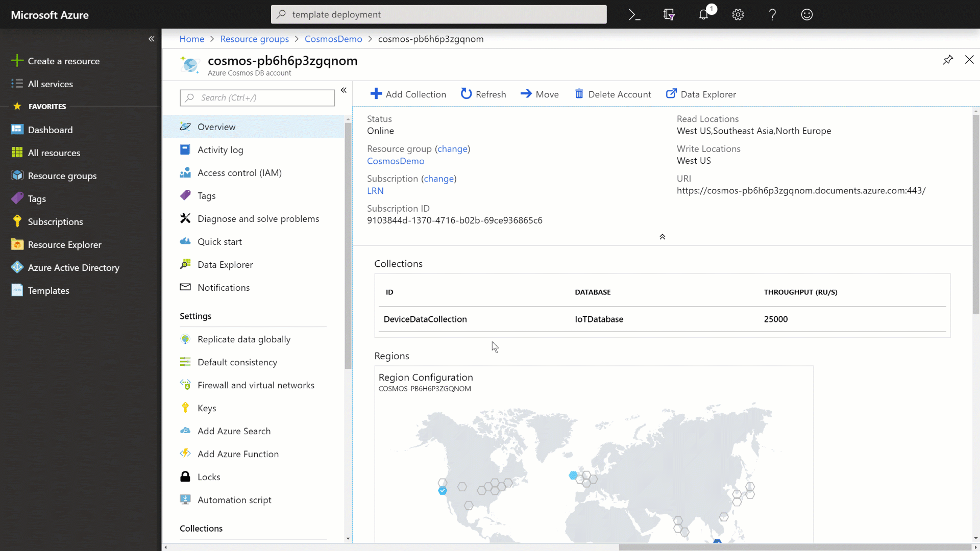Open Keys in the Settings menu
980x551 pixels.
coord(207,408)
